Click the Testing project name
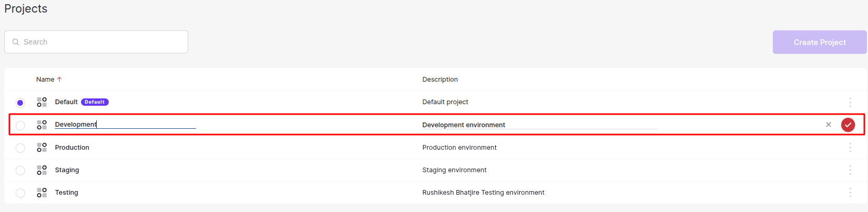The width and height of the screenshot is (868, 212). 66,193
